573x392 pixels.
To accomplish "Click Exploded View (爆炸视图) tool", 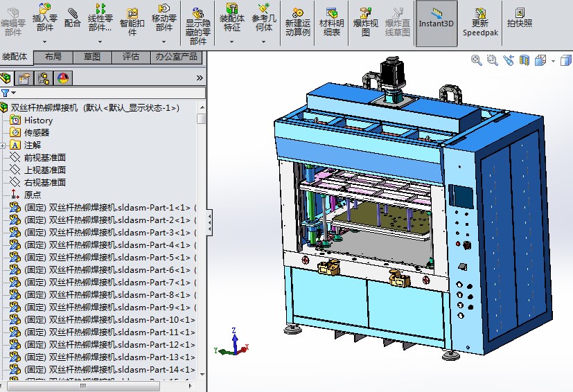I will [x=365, y=22].
